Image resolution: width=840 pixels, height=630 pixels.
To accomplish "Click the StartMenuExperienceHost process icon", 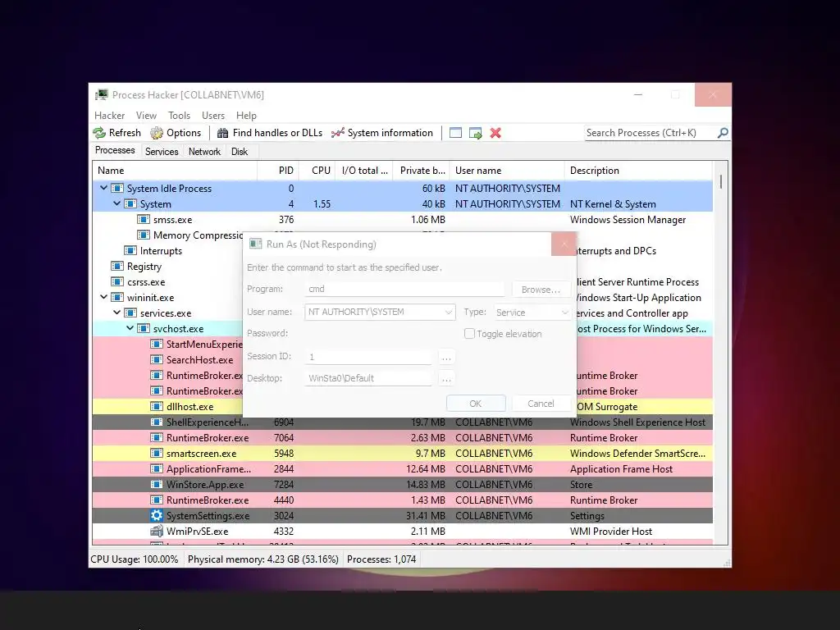I will (x=157, y=344).
